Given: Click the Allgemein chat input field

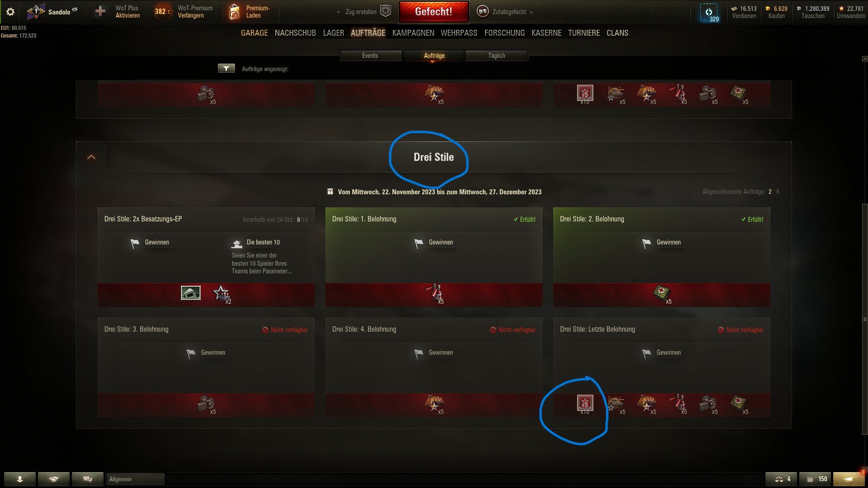Looking at the screenshot, I should pos(135,479).
